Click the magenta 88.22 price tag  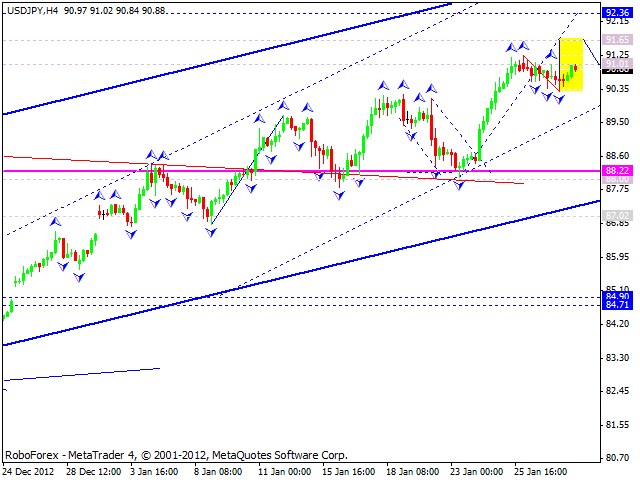pyautogui.click(x=617, y=171)
